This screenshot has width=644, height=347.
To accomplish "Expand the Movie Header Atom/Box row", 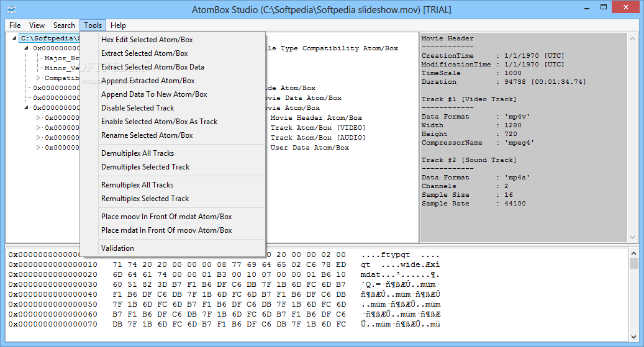I will point(39,118).
